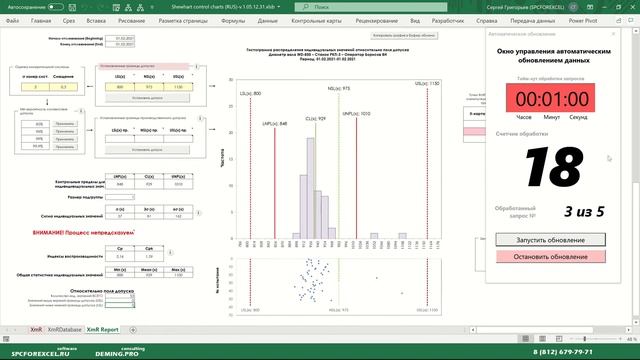Click the red ВНИМАНИЕ! Процесс непредсказуем warning text
Image resolution: width=640 pixels, height=360 pixels.
[83, 232]
